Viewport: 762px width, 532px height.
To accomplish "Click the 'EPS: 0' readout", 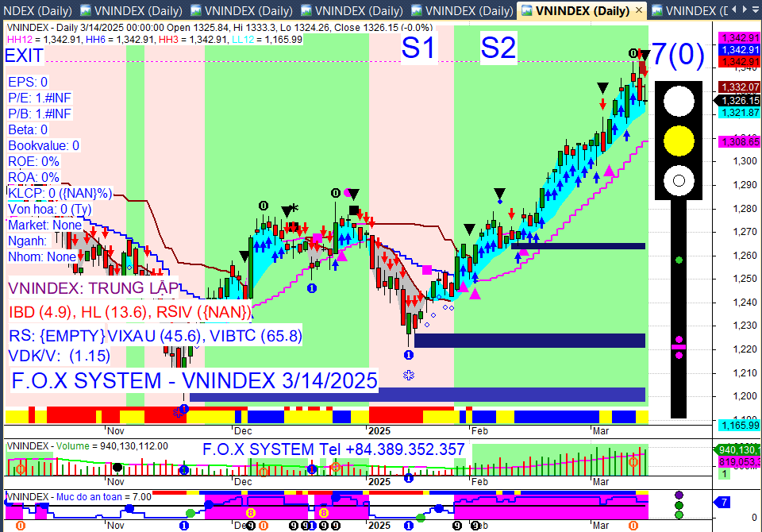I will coord(28,82).
